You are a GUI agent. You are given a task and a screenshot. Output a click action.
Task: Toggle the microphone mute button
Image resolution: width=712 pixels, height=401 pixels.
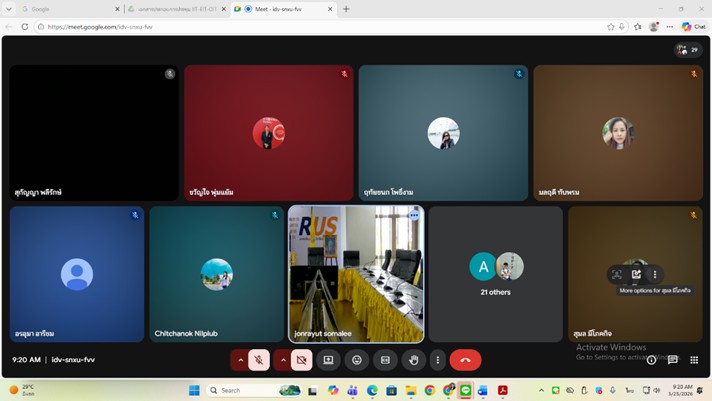[259, 360]
